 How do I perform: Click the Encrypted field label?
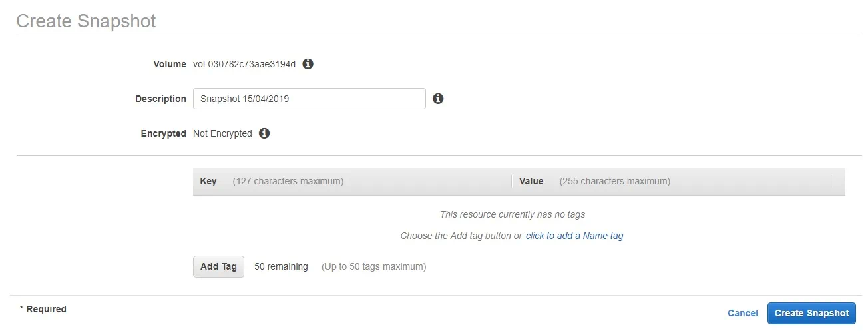tap(163, 133)
